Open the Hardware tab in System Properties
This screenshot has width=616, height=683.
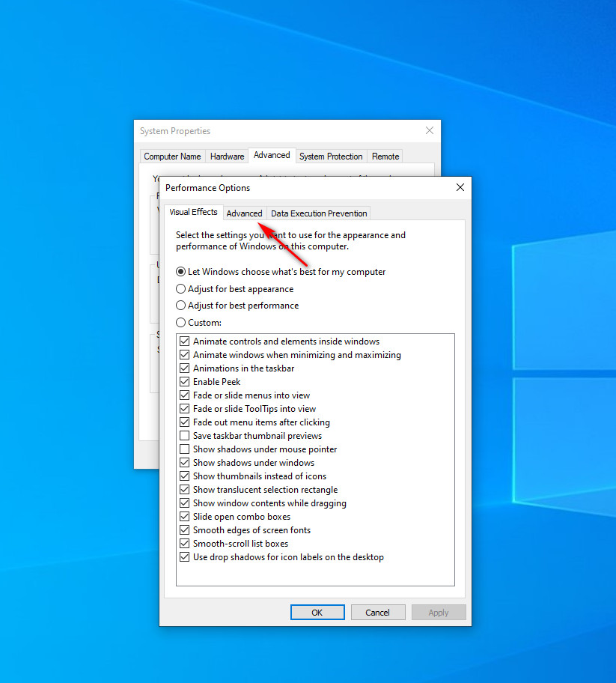[x=227, y=157]
